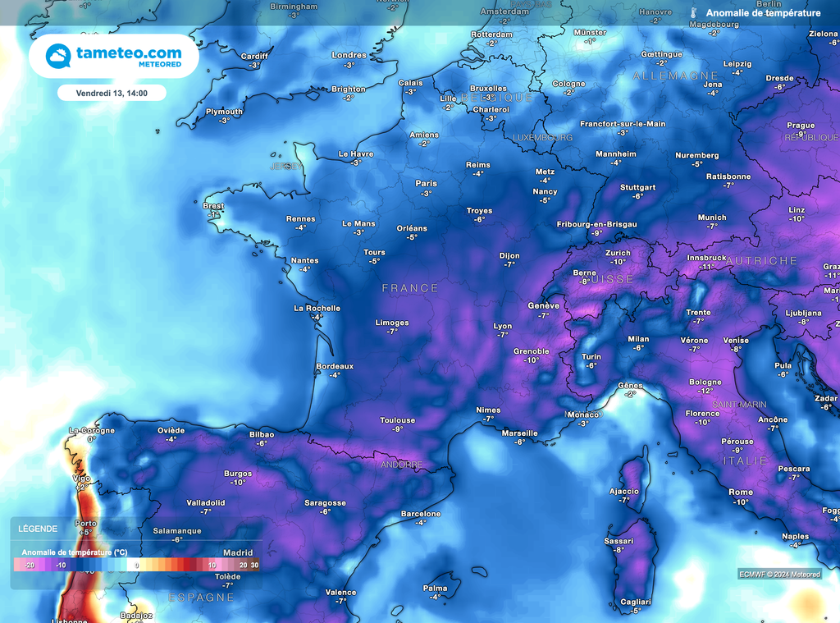Select the Genève city label
The image size is (840, 623).
[543, 305]
